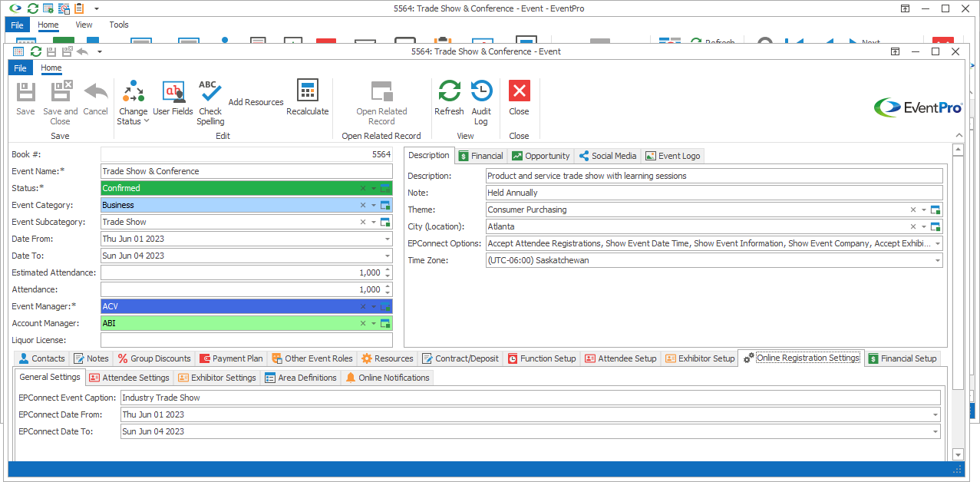Clear the Account Manager field with its X

(363, 323)
